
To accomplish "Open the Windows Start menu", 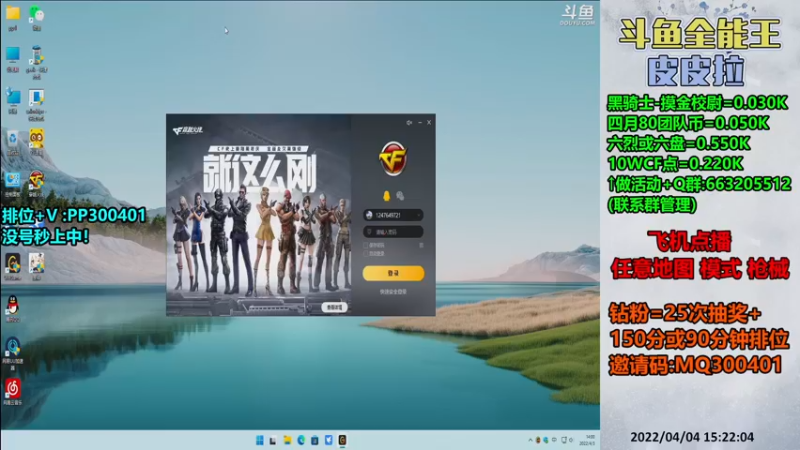I will coord(260,440).
